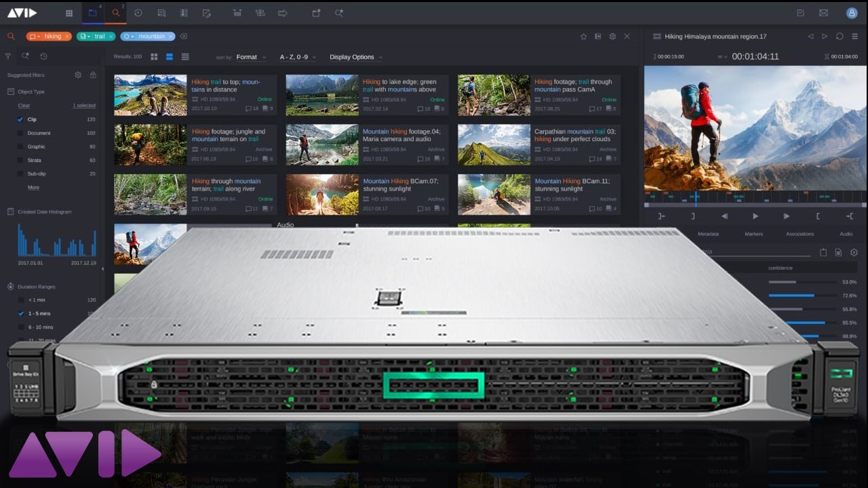Open the Log app icon in the top toolbar

[x=161, y=13]
